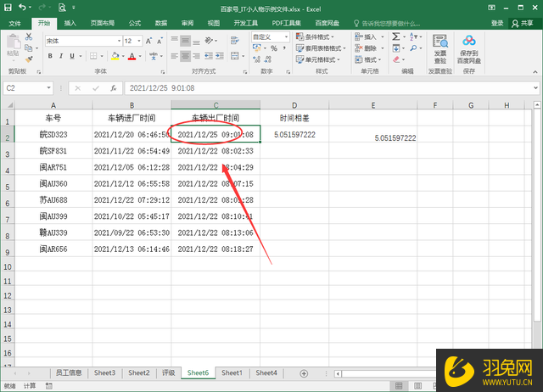Open the fill color dropdown arrow

123,56
